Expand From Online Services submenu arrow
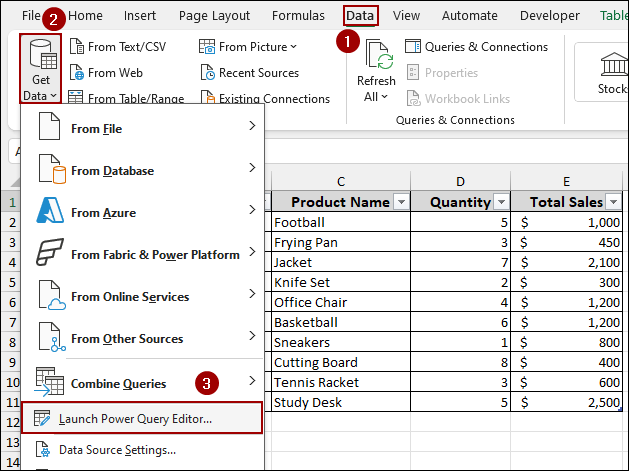The height and width of the screenshot is (471, 629). pos(252,294)
